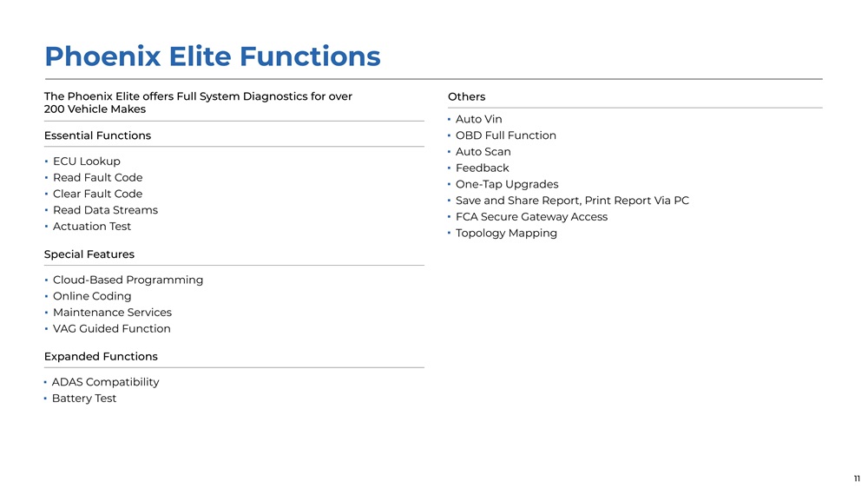
Task: Click the Special Features heading
Action: point(89,254)
